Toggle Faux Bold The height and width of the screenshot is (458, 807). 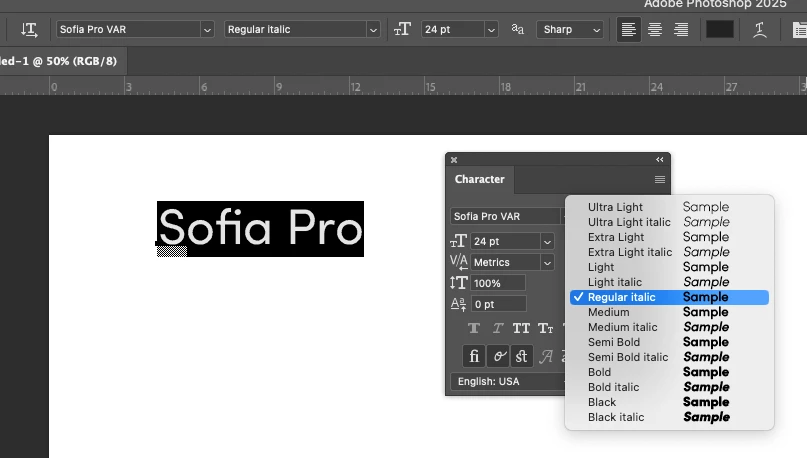pyautogui.click(x=474, y=328)
